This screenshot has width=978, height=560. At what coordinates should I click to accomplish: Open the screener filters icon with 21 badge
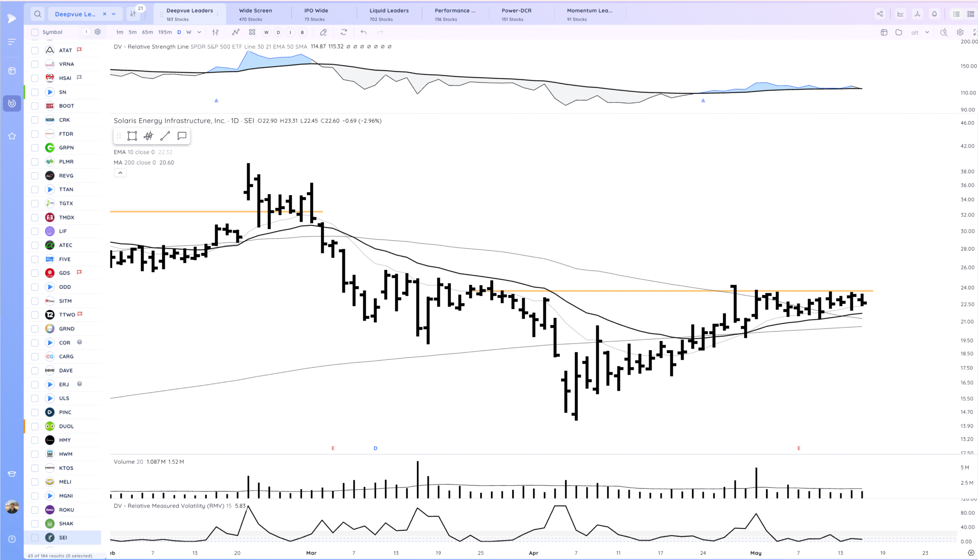(133, 14)
